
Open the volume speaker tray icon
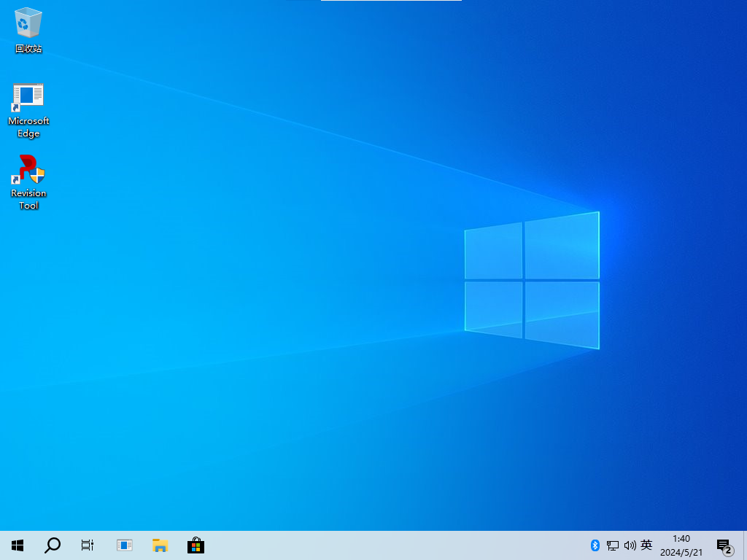630,545
